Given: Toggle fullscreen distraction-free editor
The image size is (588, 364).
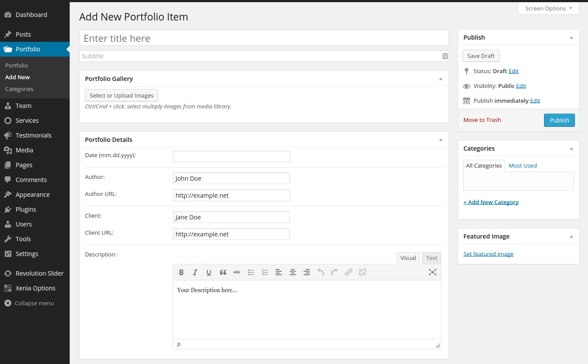Looking at the screenshot, I should click(433, 272).
